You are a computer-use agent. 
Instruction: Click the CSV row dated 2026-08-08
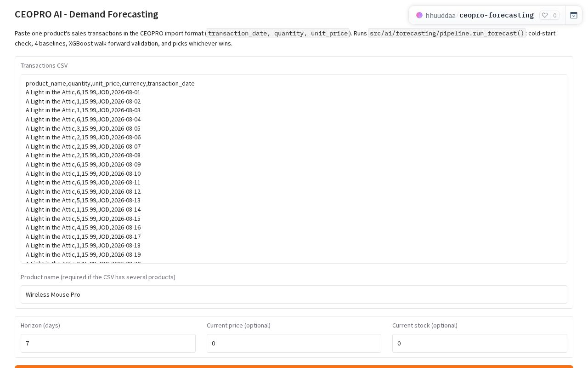pos(83,155)
